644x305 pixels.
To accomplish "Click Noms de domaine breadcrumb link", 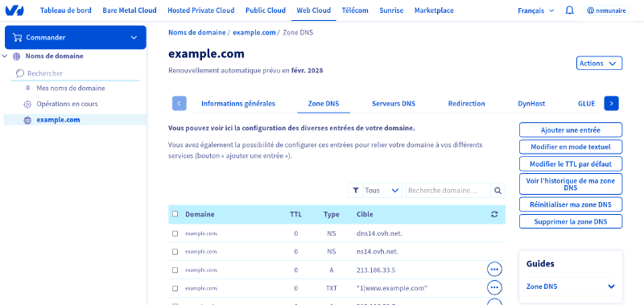I will click(196, 32).
